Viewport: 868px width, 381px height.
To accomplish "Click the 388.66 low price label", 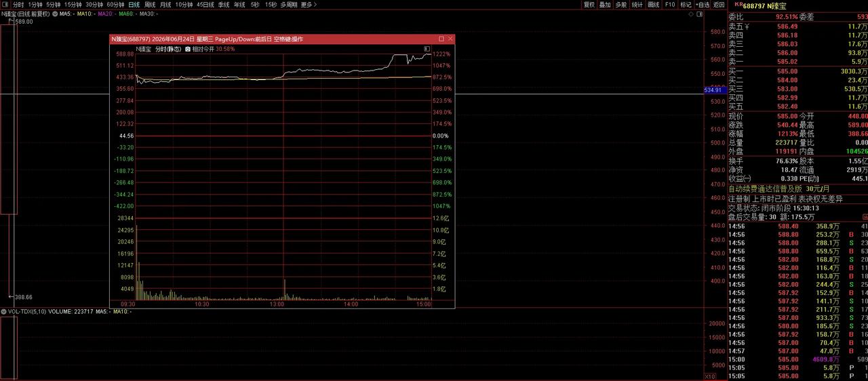I will [24, 297].
